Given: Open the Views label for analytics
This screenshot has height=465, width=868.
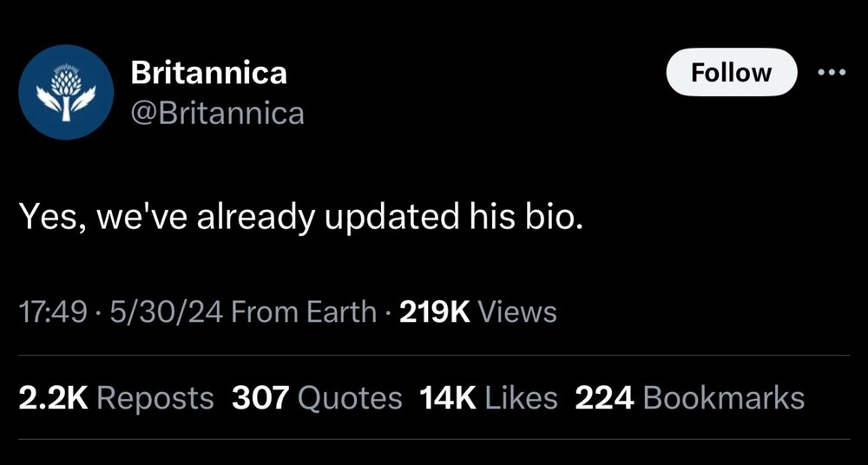Looking at the screenshot, I should tap(517, 311).
